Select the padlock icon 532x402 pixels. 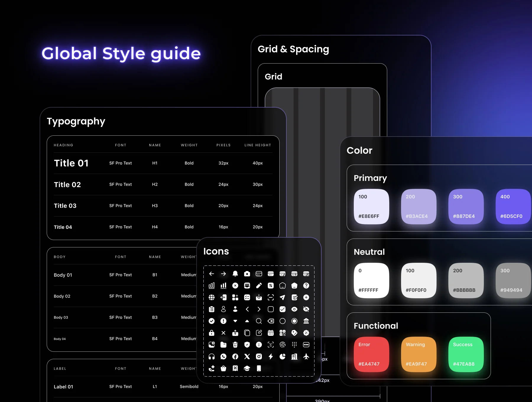coord(212,333)
